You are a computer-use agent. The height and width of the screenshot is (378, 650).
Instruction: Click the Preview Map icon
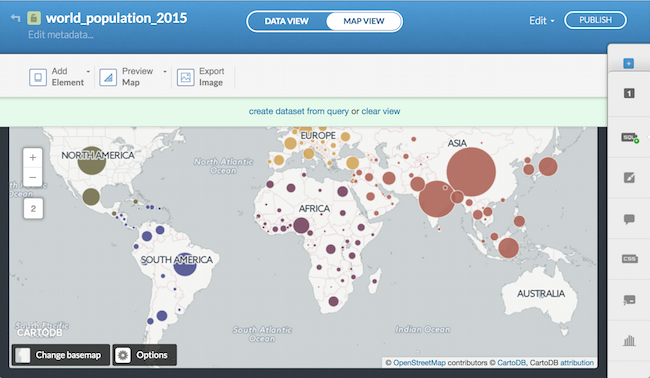pyautogui.click(x=108, y=77)
